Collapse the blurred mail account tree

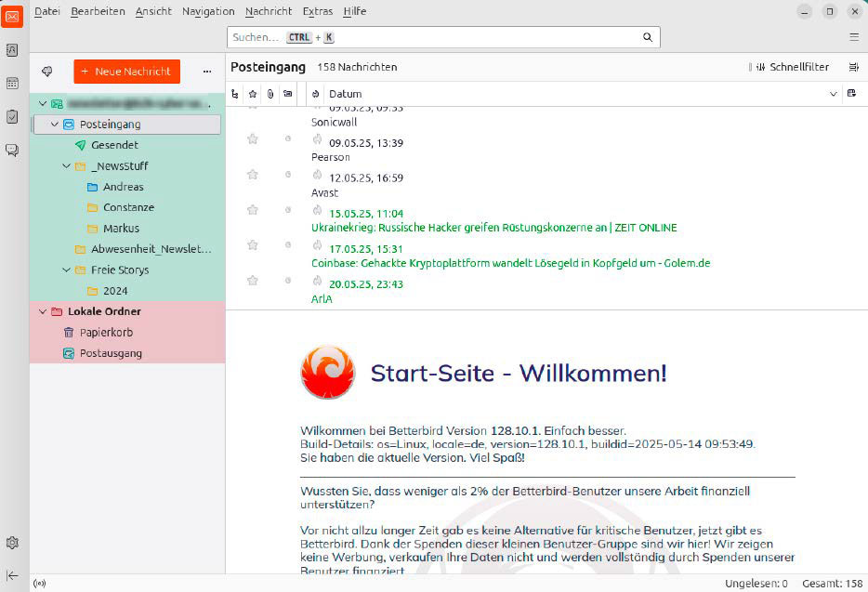tap(43, 103)
